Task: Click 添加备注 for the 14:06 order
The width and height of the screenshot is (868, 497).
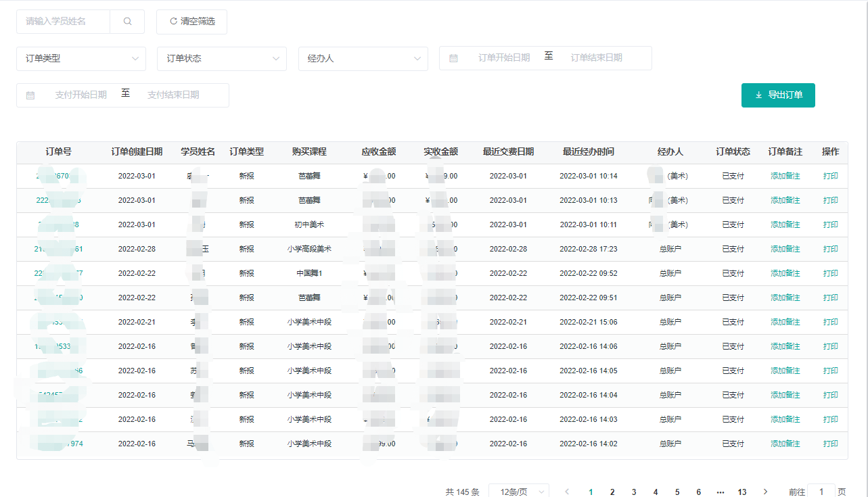Action: (785, 347)
